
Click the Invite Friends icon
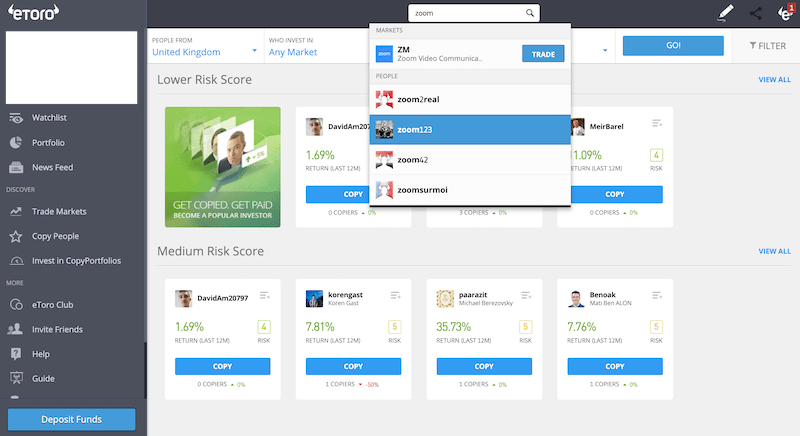(15, 329)
